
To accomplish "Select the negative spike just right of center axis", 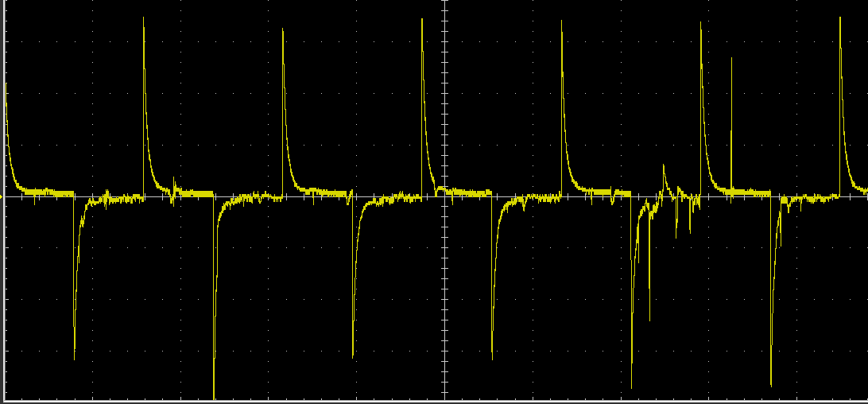I will point(492,356).
